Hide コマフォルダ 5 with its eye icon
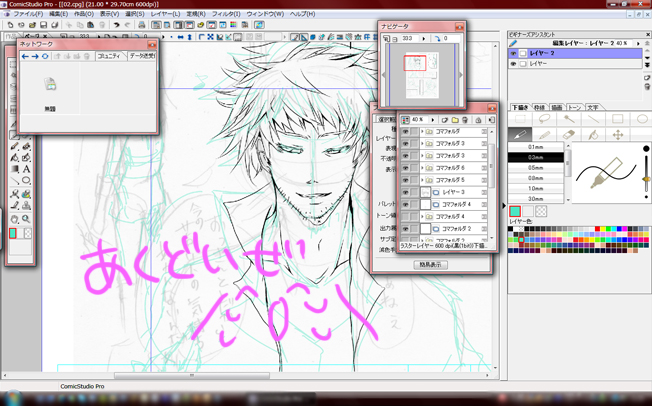 tap(405, 180)
